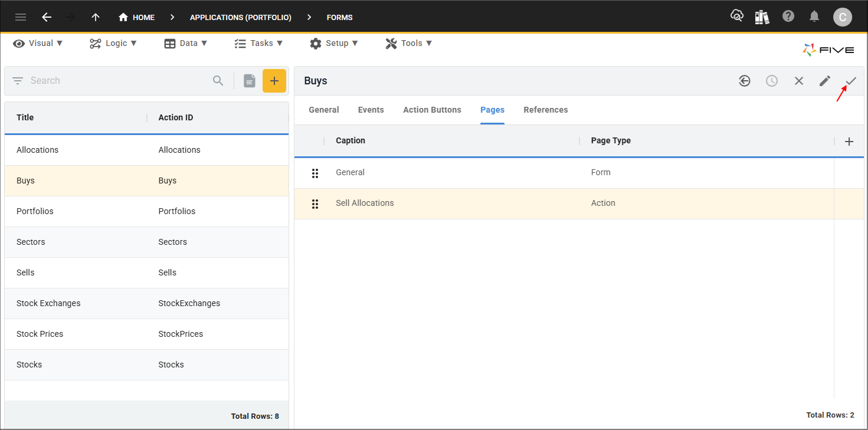Select the Buys form row
This screenshot has width=868, height=430.
(x=146, y=180)
